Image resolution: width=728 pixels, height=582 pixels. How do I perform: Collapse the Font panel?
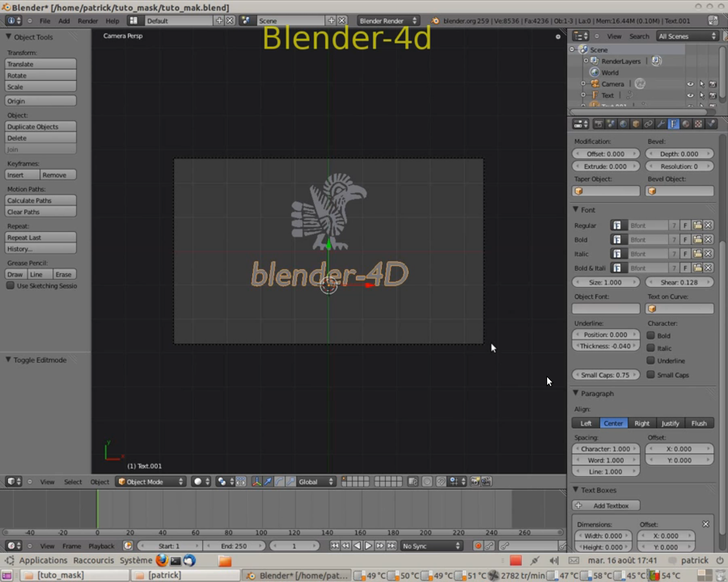pos(576,210)
